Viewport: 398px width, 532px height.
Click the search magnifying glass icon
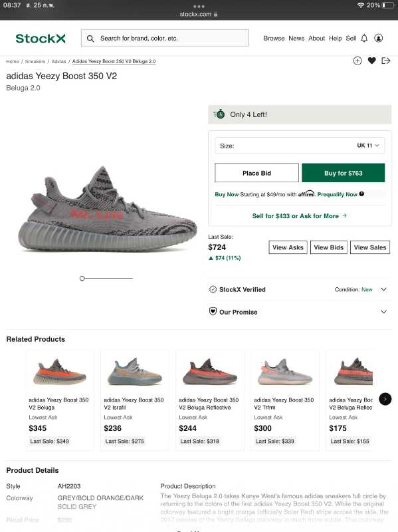click(90, 38)
